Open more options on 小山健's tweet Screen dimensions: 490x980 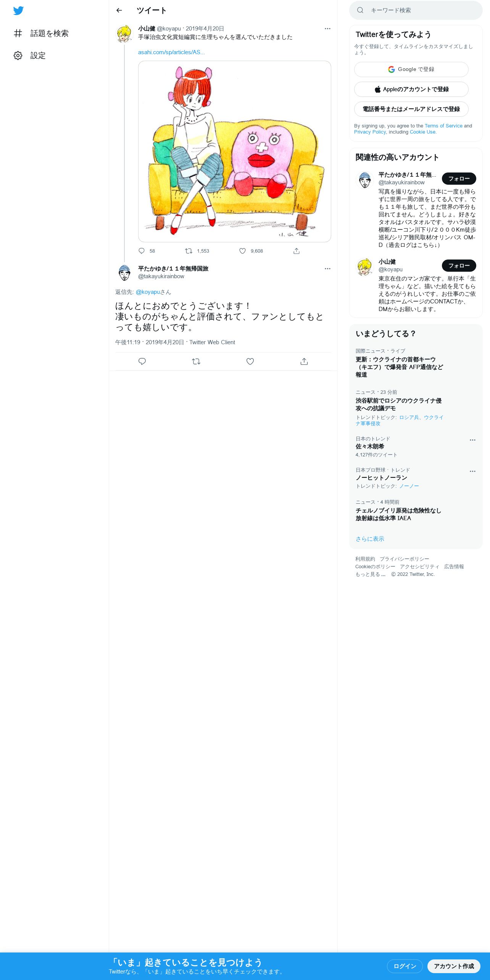[x=327, y=29]
